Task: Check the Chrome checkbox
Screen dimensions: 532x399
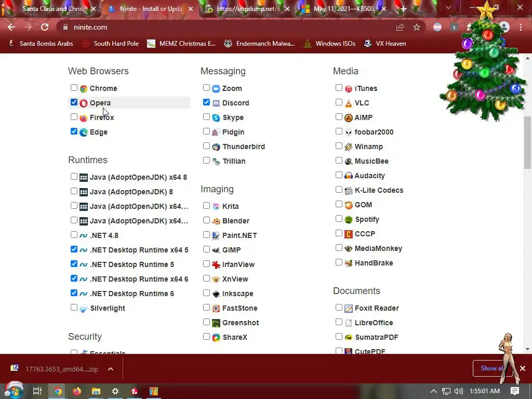Action: tap(74, 87)
